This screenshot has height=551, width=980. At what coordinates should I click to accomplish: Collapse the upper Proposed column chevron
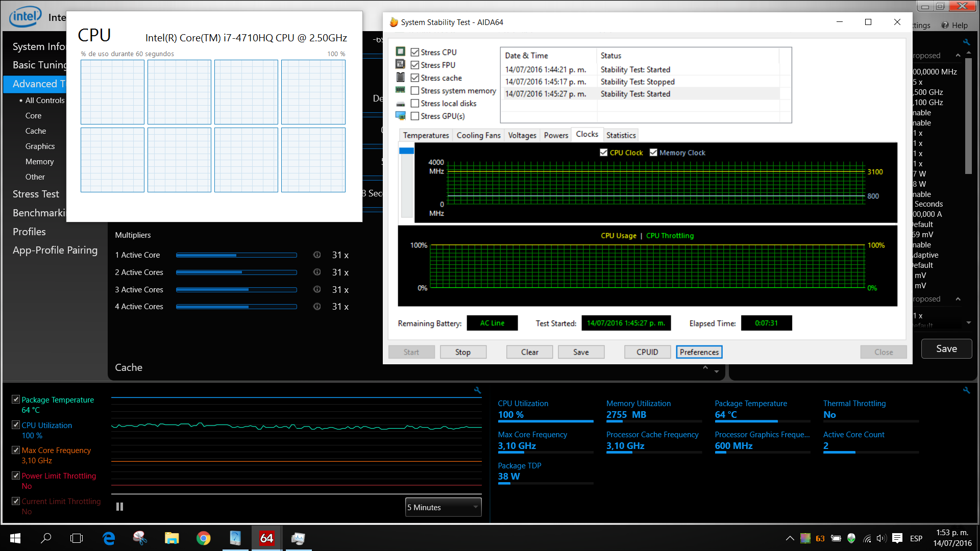(x=958, y=55)
